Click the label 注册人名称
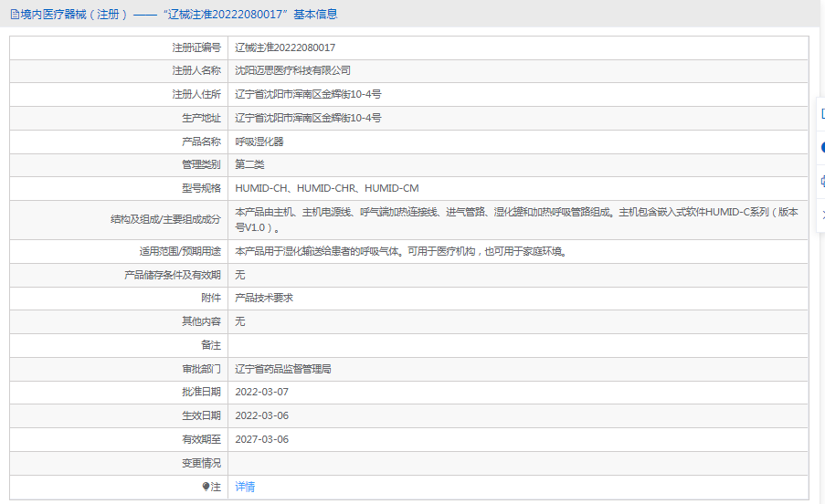Screen dimensions: 825x504 click(196, 70)
